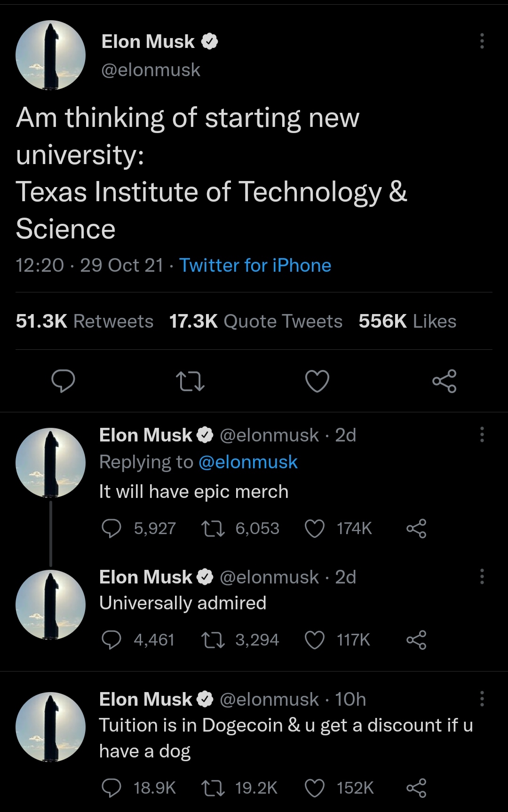Screen dimensions: 508x812
Task: Open the "Twitter for iPhone" source link
Action: pos(255,266)
